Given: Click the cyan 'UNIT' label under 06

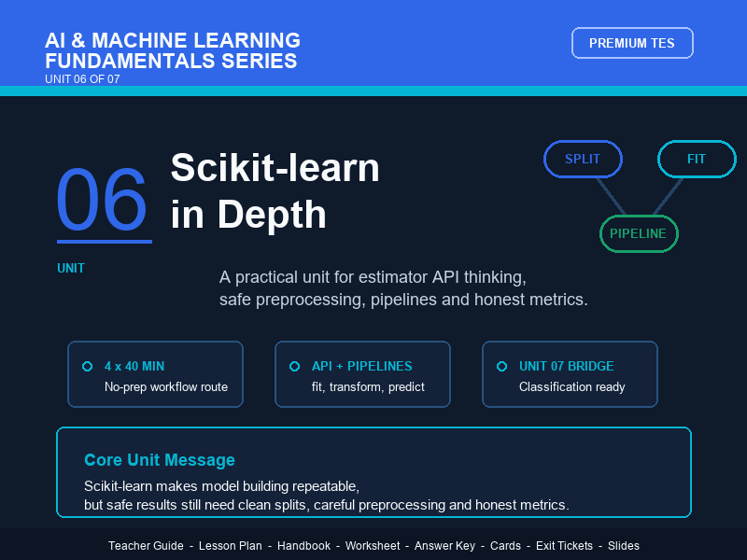Looking at the screenshot, I should tap(71, 268).
